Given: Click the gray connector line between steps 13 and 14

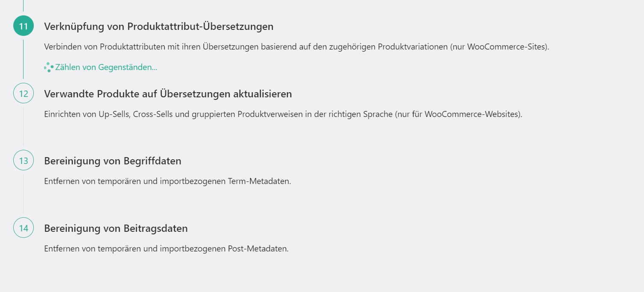Looking at the screenshot, I should coord(24,194).
